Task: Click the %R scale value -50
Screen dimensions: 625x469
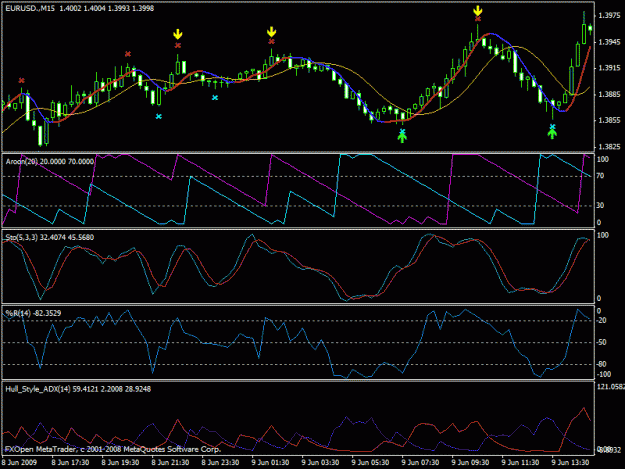Action: coord(601,343)
